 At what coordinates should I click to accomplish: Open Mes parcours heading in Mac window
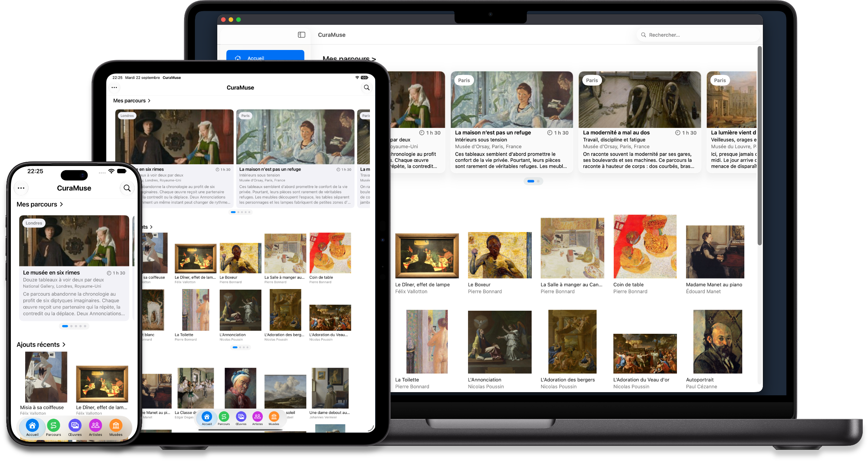point(349,58)
